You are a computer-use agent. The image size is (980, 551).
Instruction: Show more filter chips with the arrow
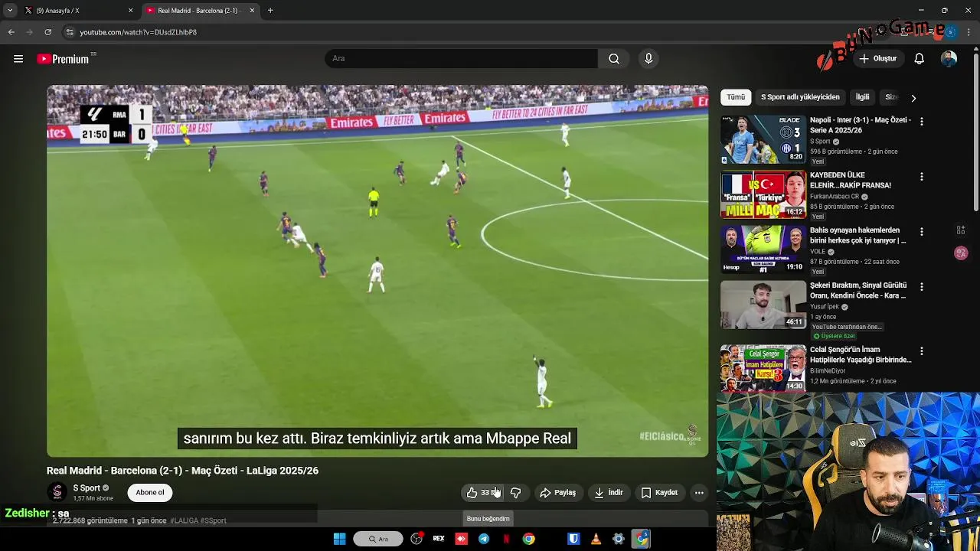(913, 98)
